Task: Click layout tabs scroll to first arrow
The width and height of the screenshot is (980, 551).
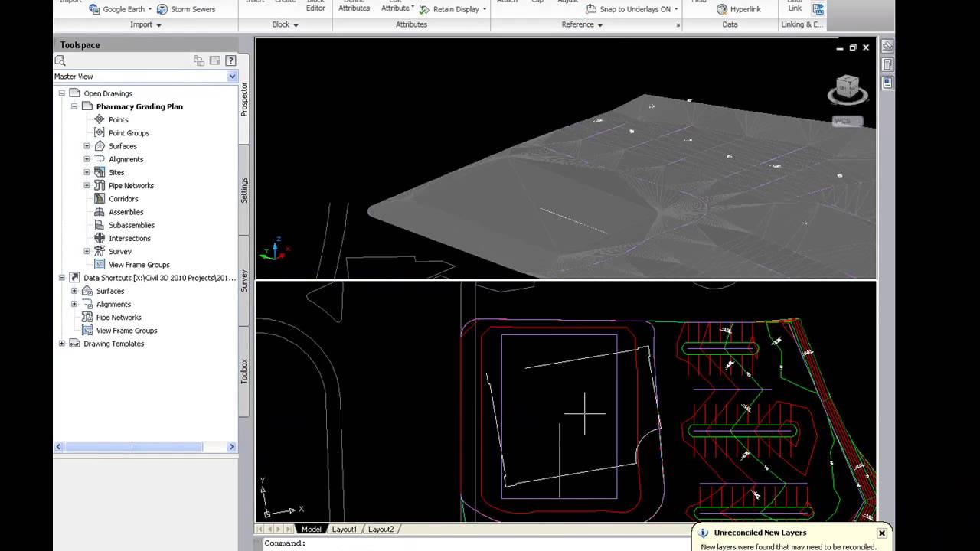Action: [260, 530]
